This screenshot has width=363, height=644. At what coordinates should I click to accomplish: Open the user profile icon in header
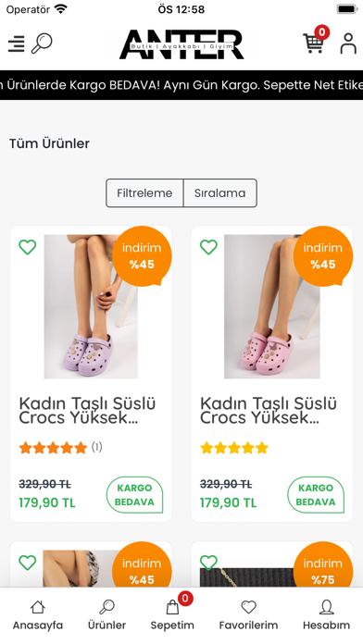348,43
